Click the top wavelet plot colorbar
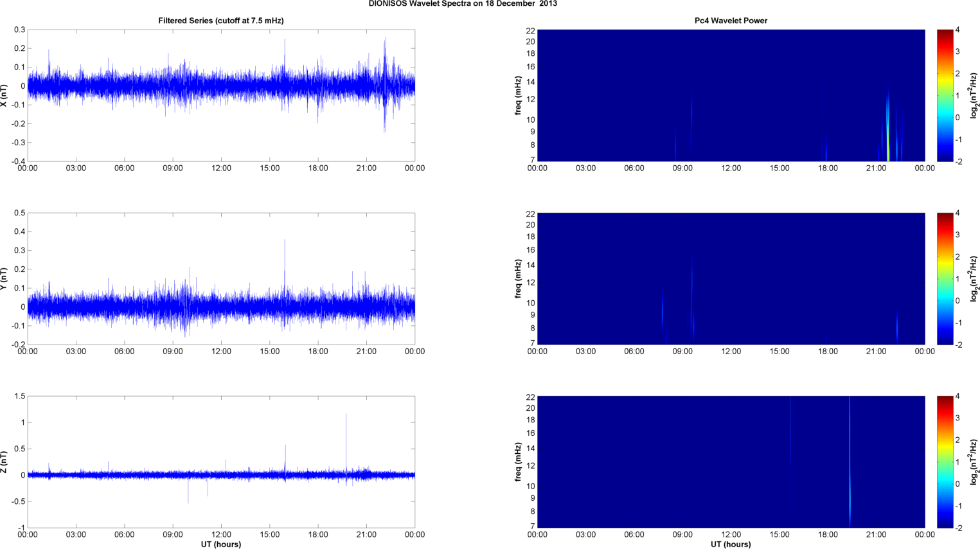The image size is (980, 549). (945, 95)
